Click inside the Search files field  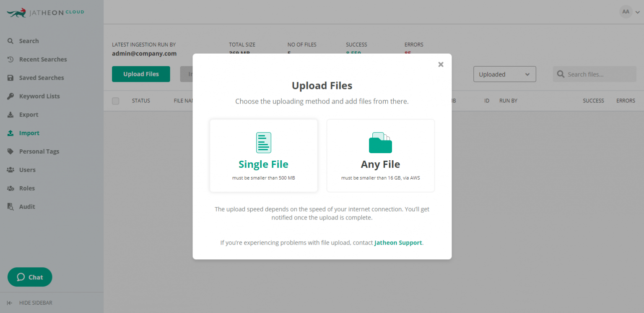pyautogui.click(x=595, y=74)
